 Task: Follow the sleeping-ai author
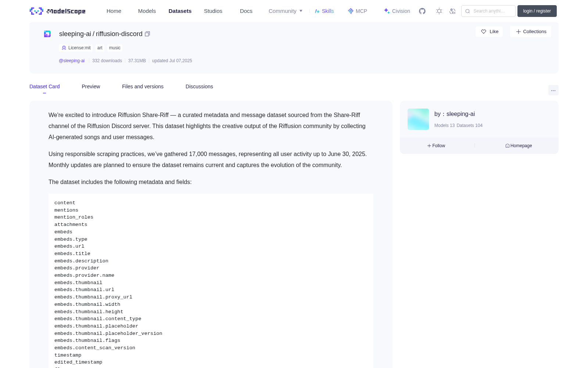[436, 146]
